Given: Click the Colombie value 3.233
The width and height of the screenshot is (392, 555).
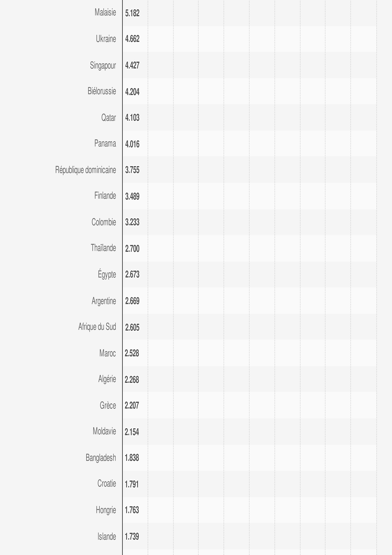Looking at the screenshot, I should pos(132,222).
